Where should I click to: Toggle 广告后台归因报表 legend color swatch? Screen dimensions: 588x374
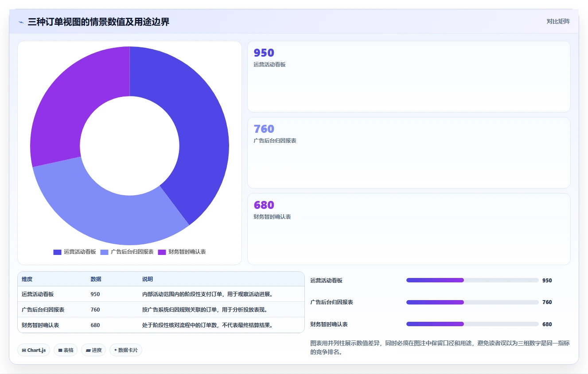[104, 252]
